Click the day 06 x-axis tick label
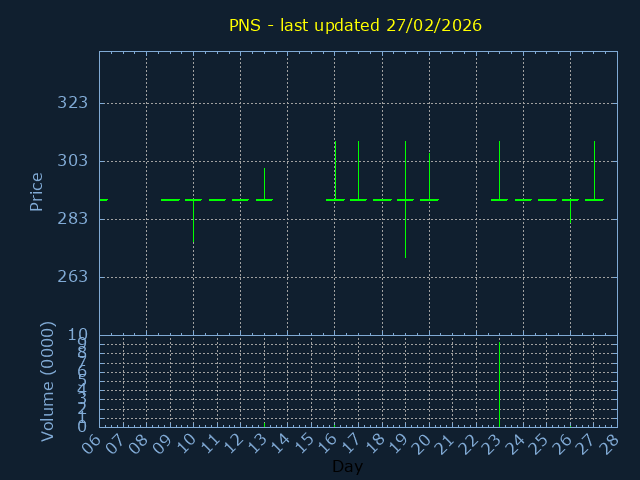The height and width of the screenshot is (480, 640). point(93,444)
